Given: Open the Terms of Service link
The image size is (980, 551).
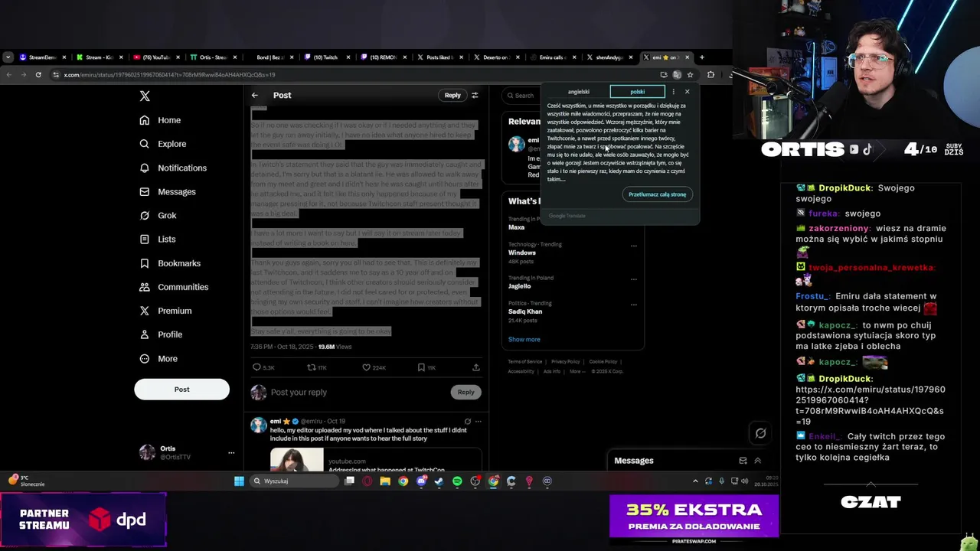Looking at the screenshot, I should tap(525, 361).
